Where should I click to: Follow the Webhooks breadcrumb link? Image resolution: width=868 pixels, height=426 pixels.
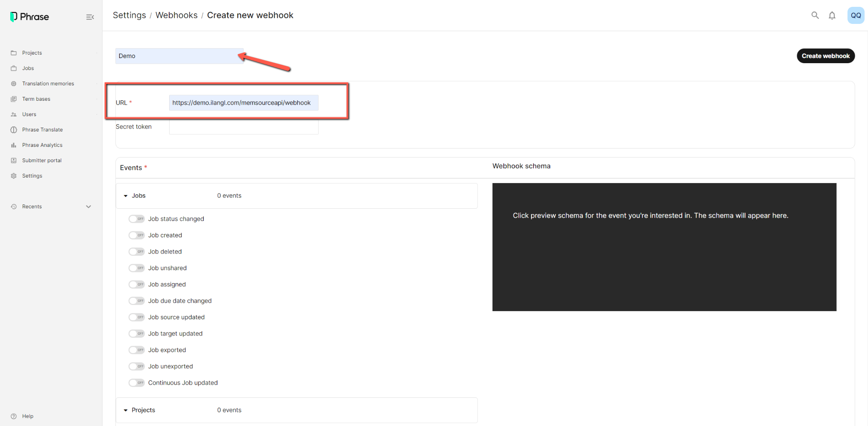(176, 15)
